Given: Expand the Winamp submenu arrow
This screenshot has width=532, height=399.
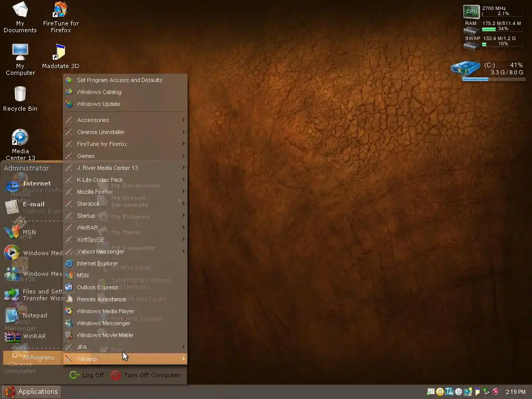Looking at the screenshot, I should point(183,359).
